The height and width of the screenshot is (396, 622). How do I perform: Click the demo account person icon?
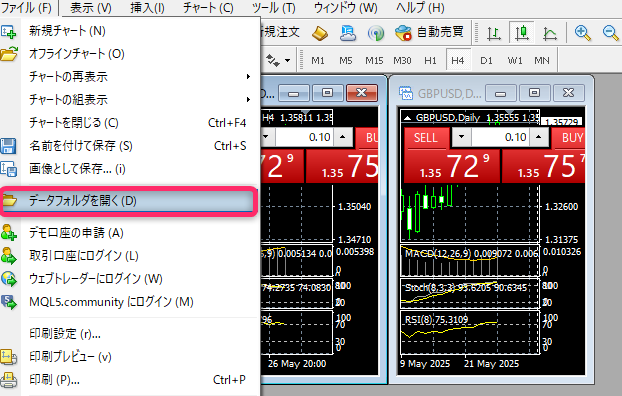tap(8, 233)
